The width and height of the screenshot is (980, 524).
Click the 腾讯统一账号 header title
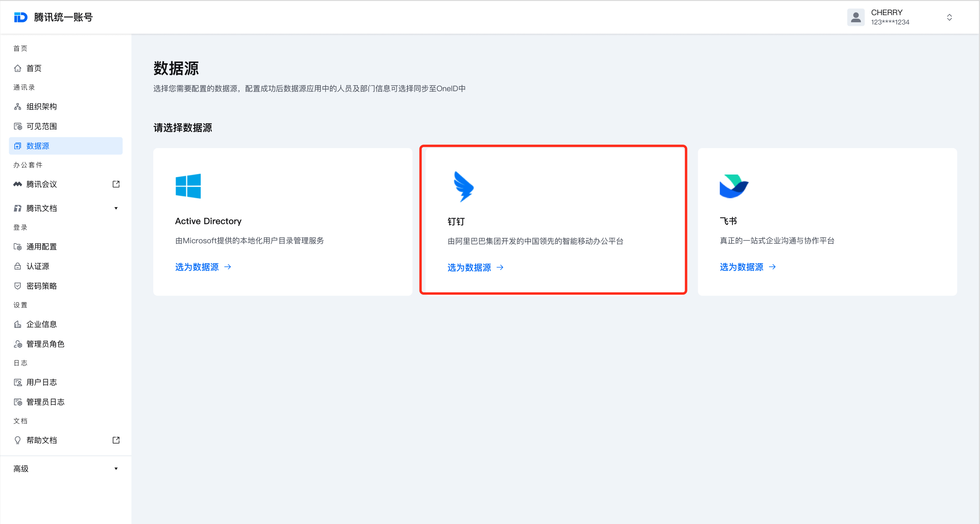click(63, 17)
